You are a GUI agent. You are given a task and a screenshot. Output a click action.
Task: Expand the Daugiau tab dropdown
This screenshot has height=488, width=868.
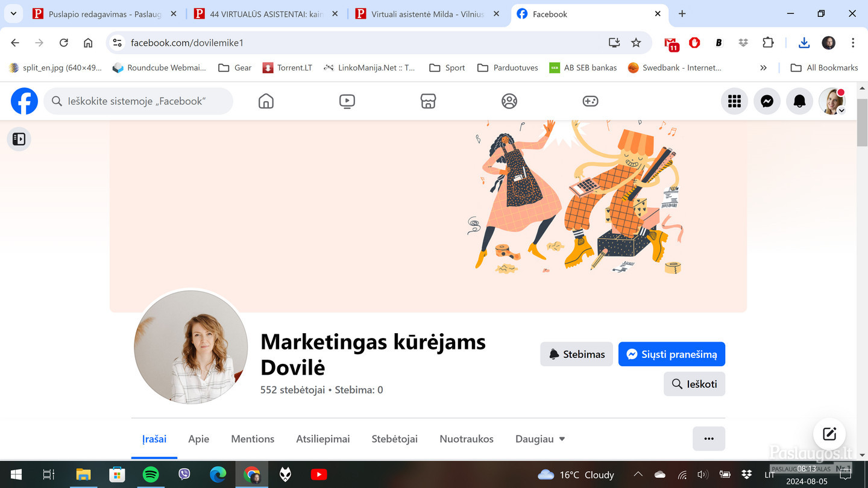pyautogui.click(x=540, y=439)
